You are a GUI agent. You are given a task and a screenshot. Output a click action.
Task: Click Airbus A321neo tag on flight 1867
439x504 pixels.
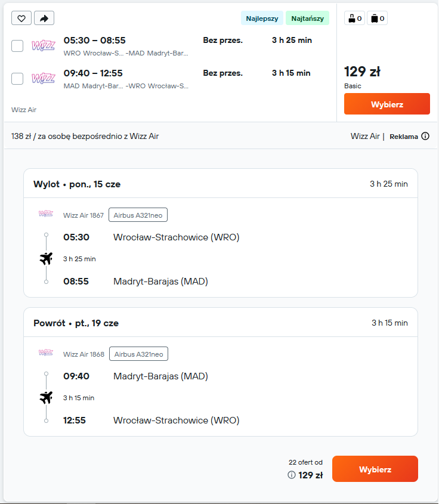[138, 215]
